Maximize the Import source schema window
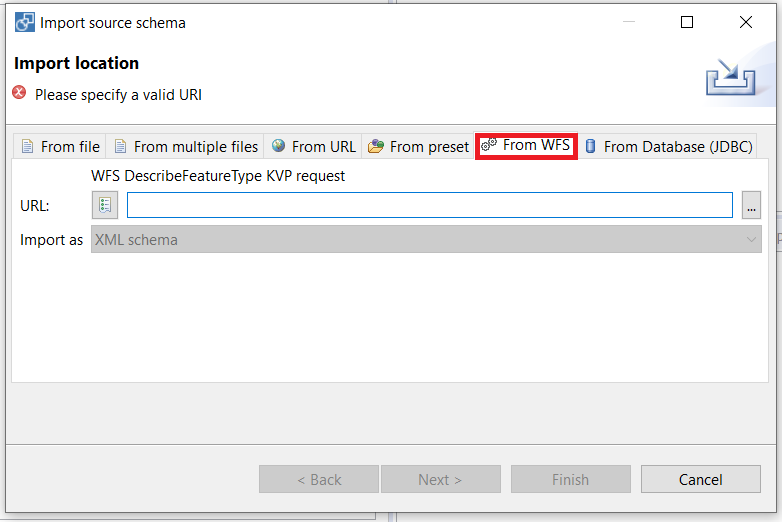The height and width of the screenshot is (522, 782). pos(687,22)
